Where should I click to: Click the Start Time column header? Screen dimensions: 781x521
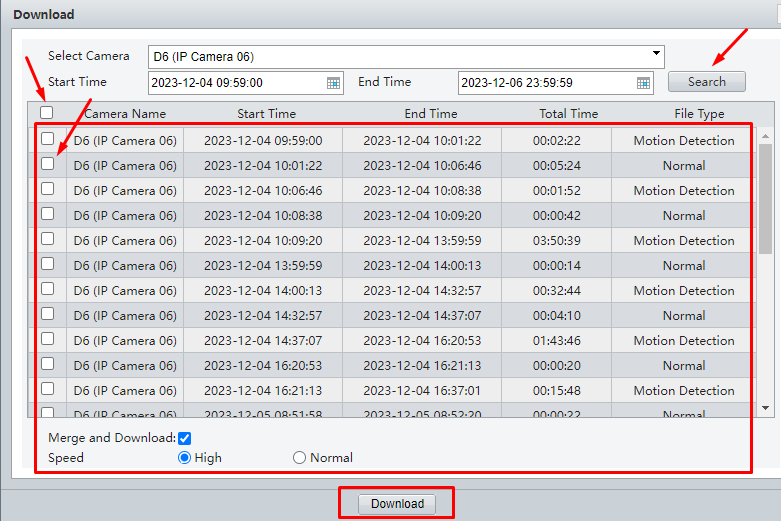click(266, 114)
